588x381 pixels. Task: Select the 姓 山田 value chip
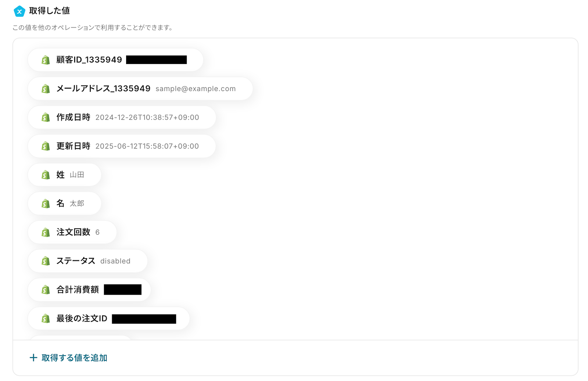(x=64, y=175)
